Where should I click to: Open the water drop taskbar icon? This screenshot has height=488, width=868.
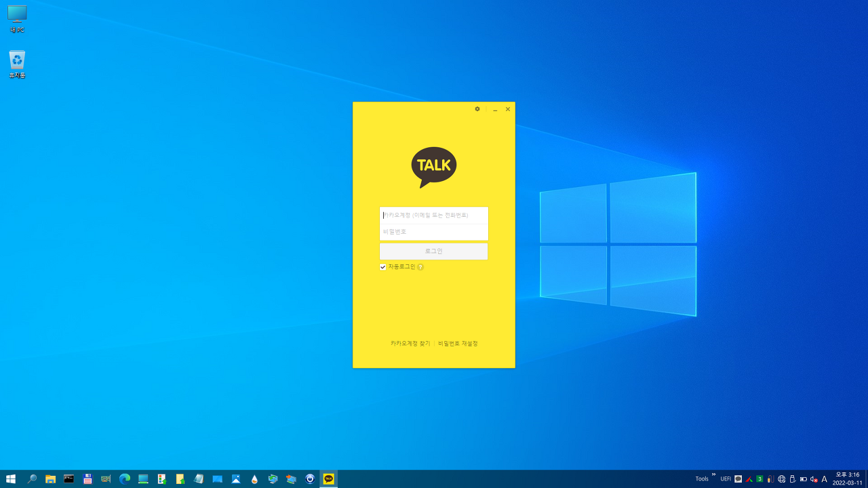(254, 479)
